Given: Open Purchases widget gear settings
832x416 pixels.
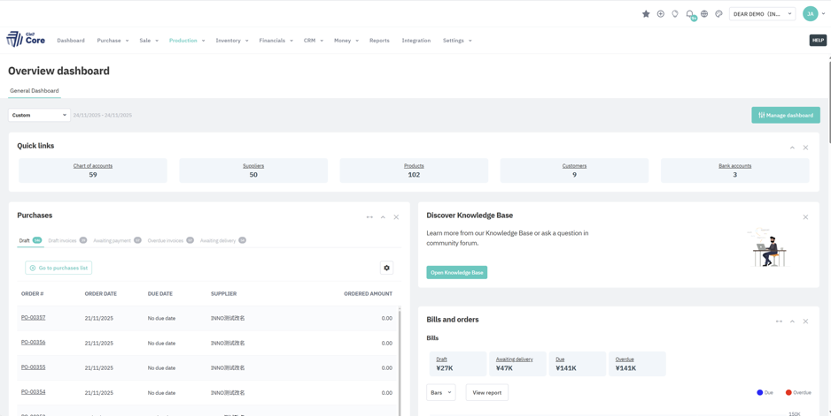Looking at the screenshot, I should click(387, 268).
